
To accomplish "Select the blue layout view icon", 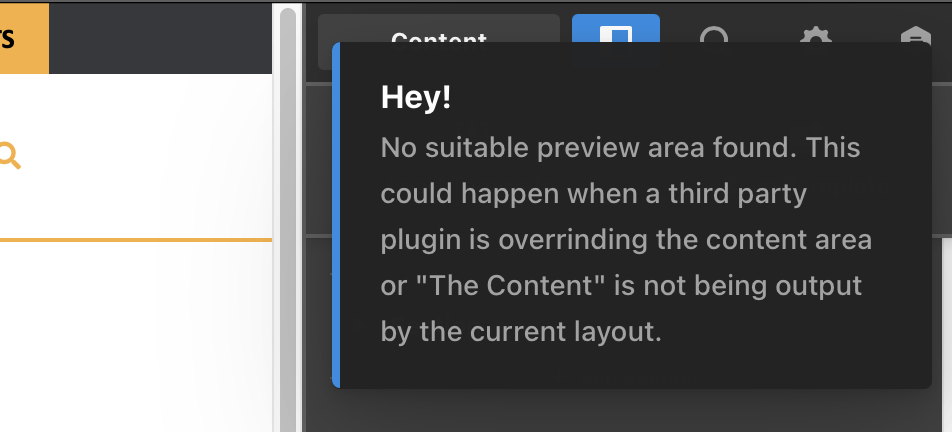I will tap(616, 28).
